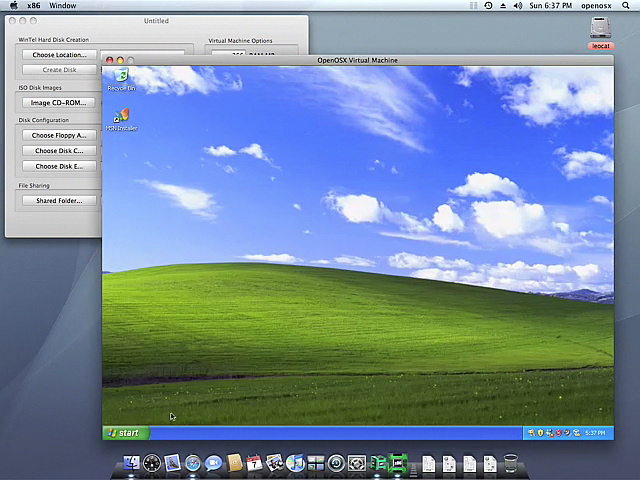Launch Mail from the dock
The width and height of the screenshot is (640, 480).
pyautogui.click(x=172, y=463)
